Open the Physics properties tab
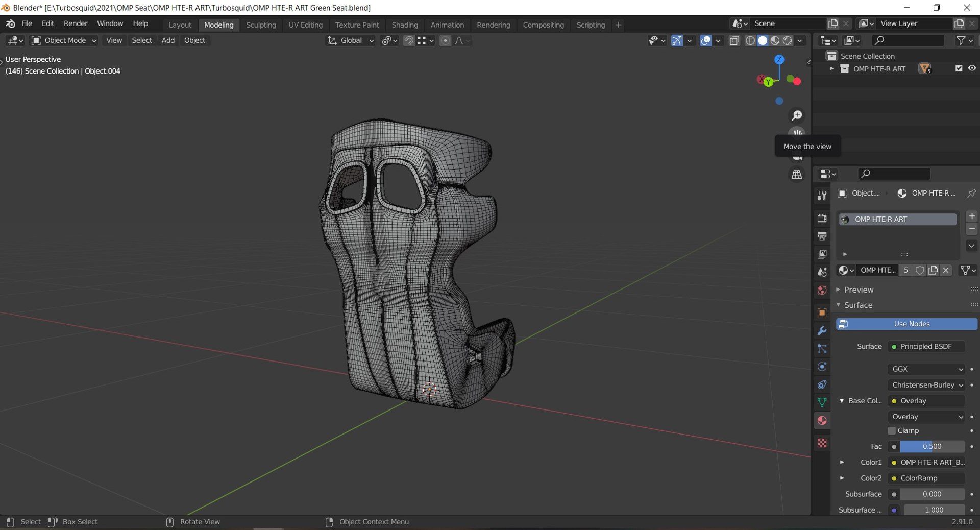This screenshot has height=530, width=980. [x=822, y=367]
